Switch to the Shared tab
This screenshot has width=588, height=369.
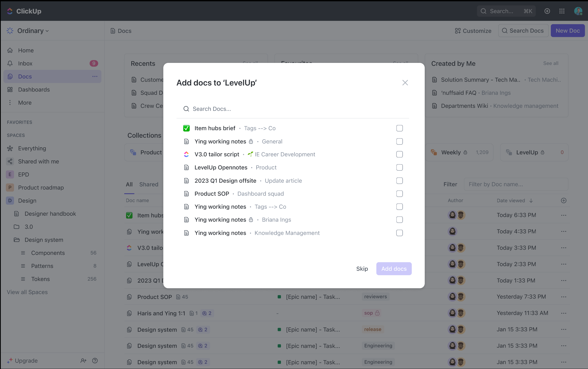[x=149, y=184]
